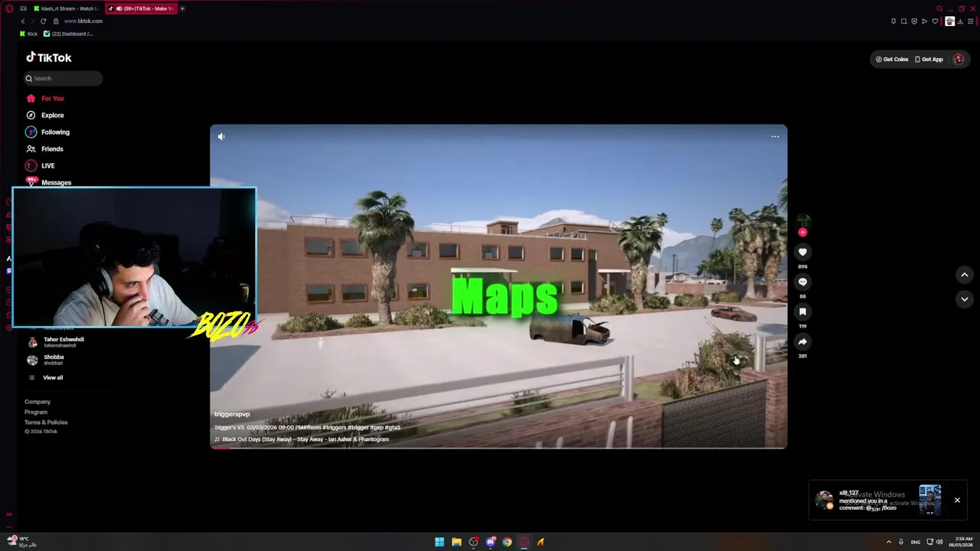Open the Windows Start menu
The image size is (980, 551).
click(439, 542)
